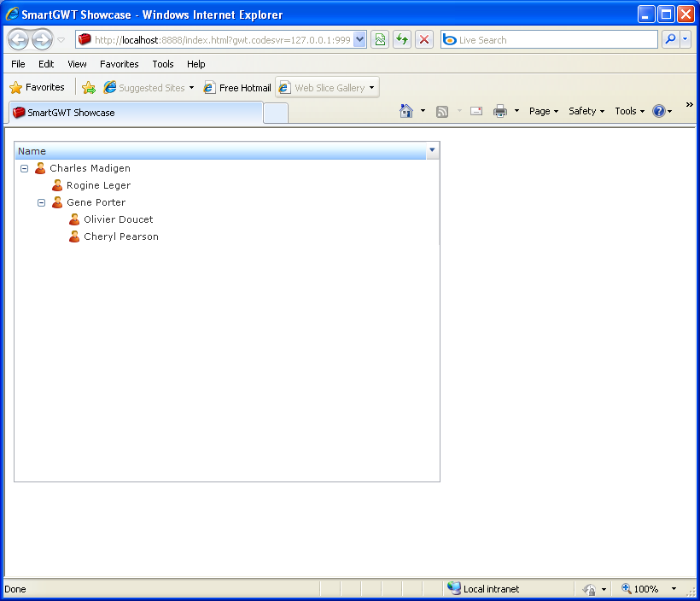Click the red Stop loading icon
700x601 pixels.
point(424,40)
